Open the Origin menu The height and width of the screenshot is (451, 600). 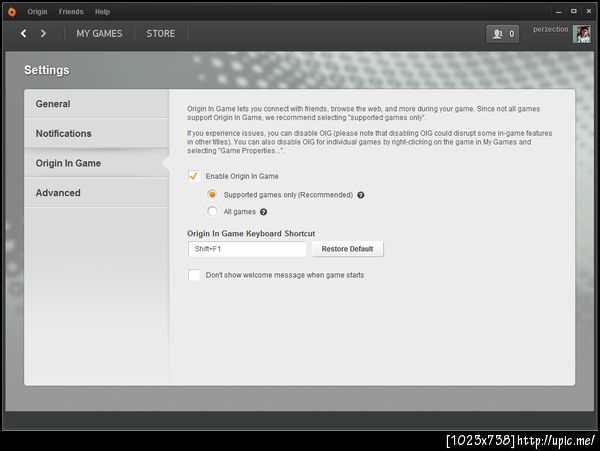(37, 12)
